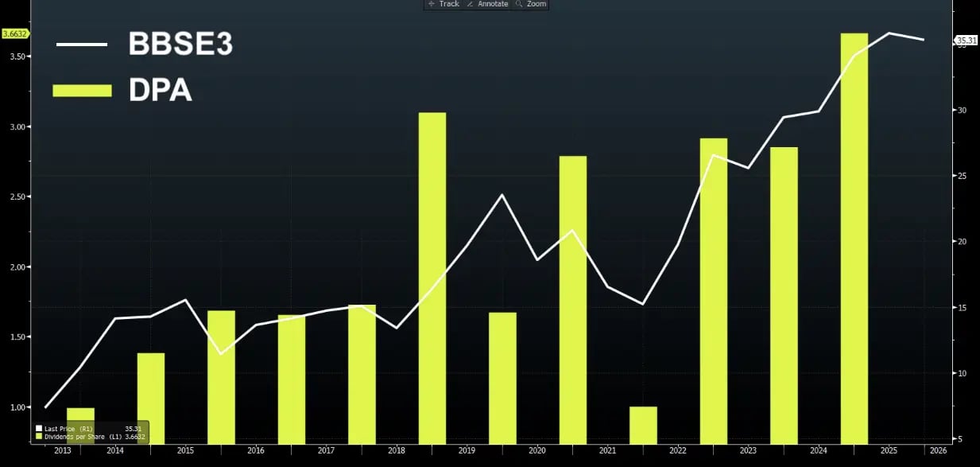The width and height of the screenshot is (980, 467).
Task: Click the 1.50 value on left axis
Action: pos(17,337)
